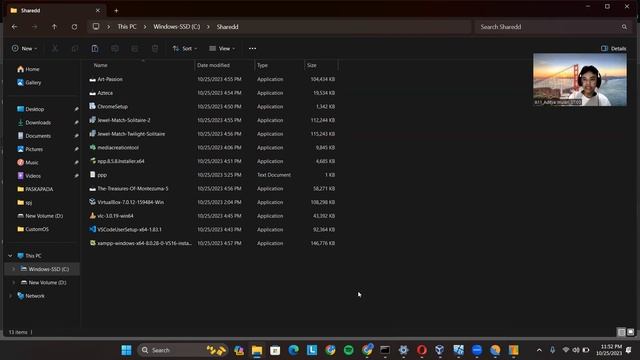The height and width of the screenshot is (360, 640).
Task: Go up one folder level
Action: [54, 27]
